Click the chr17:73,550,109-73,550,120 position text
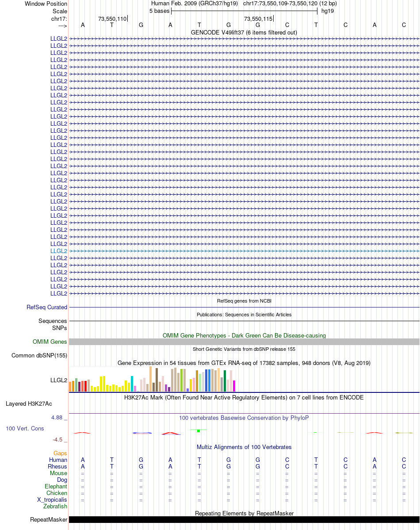 pyautogui.click(x=280, y=4)
